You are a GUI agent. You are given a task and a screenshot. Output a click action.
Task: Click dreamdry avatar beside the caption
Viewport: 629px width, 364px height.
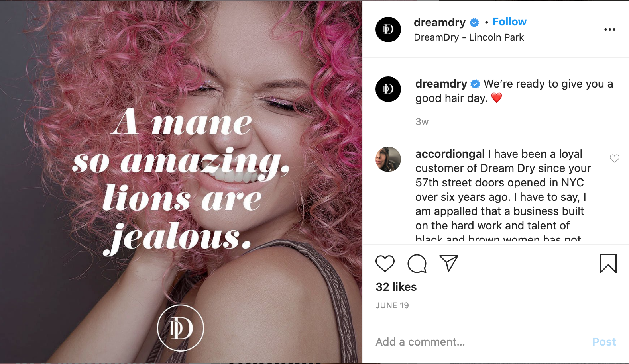[x=388, y=89]
